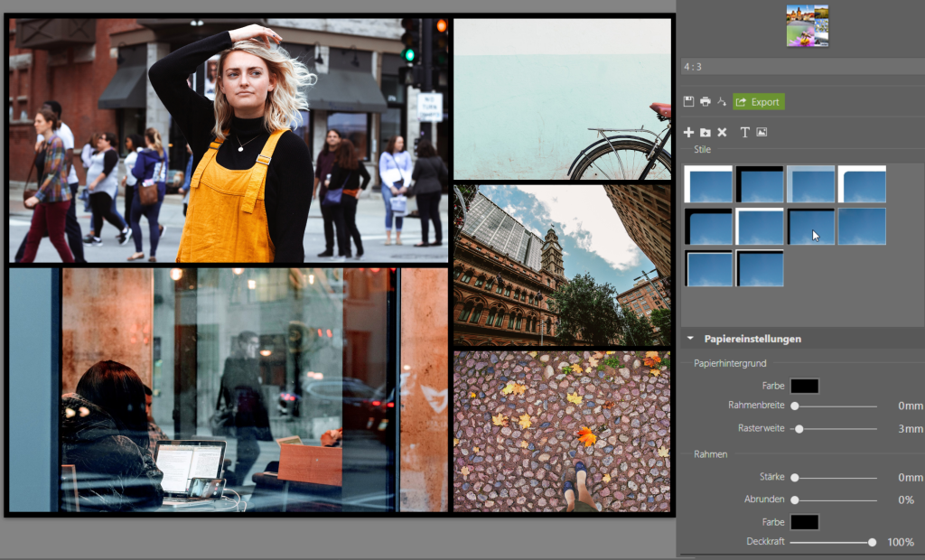The width and height of the screenshot is (925, 560).
Task: Remove the photo with the X icon
Action: coord(722,132)
